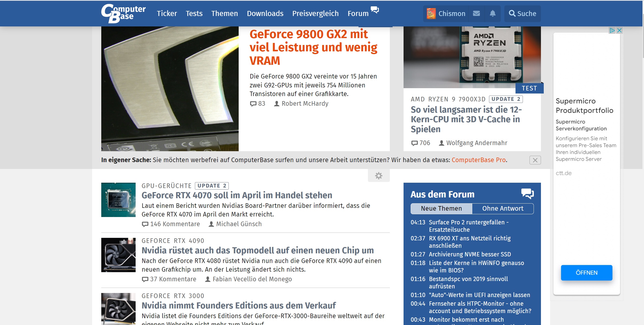Open GeForce RTX 4070 article headline

point(237,195)
